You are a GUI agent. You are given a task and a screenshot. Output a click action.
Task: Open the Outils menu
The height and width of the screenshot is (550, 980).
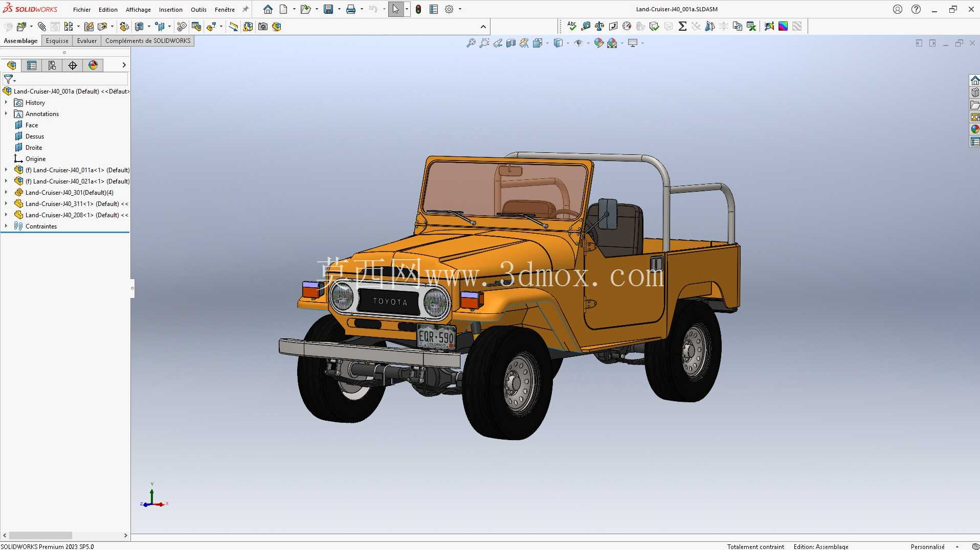198,9
